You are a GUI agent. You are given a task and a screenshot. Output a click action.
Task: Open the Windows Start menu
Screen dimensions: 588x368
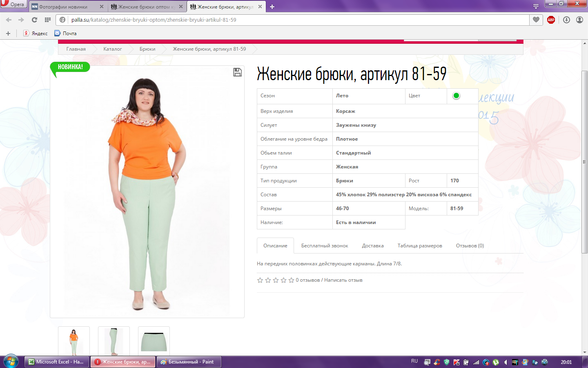pyautogui.click(x=11, y=362)
